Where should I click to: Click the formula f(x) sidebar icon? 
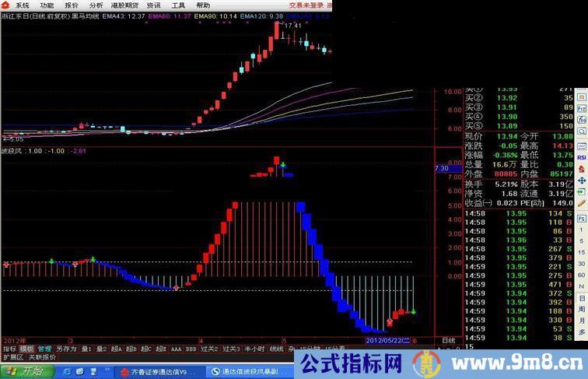pyautogui.click(x=582, y=120)
